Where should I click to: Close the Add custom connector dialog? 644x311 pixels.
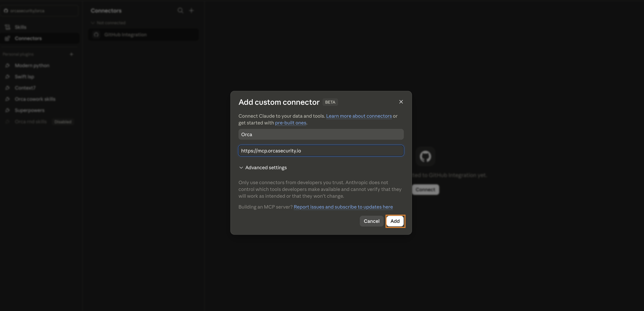point(401,102)
